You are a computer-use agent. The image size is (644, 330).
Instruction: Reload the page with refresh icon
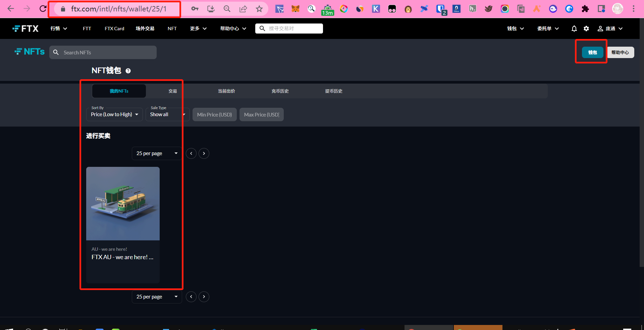click(43, 9)
